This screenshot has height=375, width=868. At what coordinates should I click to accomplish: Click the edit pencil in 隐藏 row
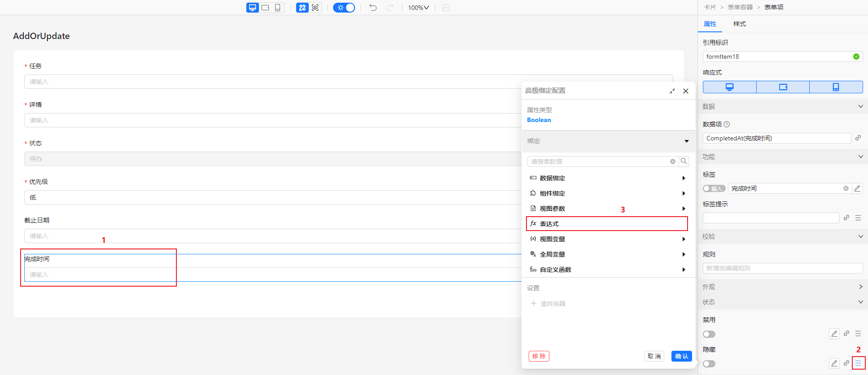pyautogui.click(x=834, y=363)
